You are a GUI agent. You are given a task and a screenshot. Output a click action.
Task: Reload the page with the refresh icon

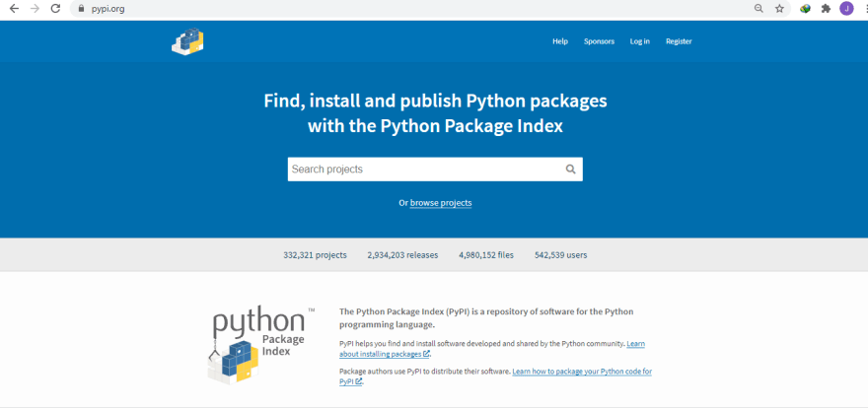click(x=55, y=8)
